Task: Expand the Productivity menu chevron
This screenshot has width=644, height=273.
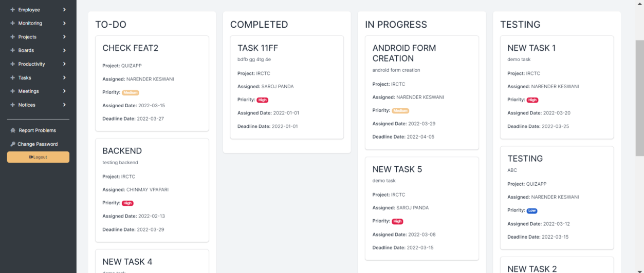Action: coord(64,64)
